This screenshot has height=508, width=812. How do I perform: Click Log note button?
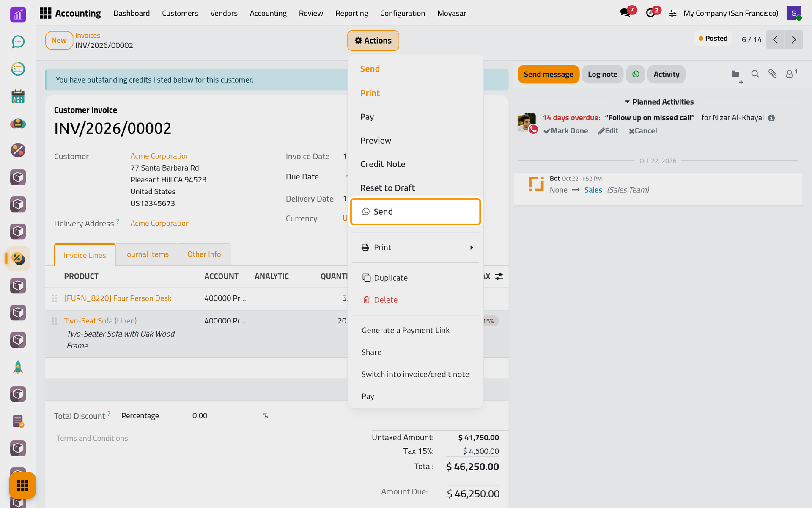(602, 74)
